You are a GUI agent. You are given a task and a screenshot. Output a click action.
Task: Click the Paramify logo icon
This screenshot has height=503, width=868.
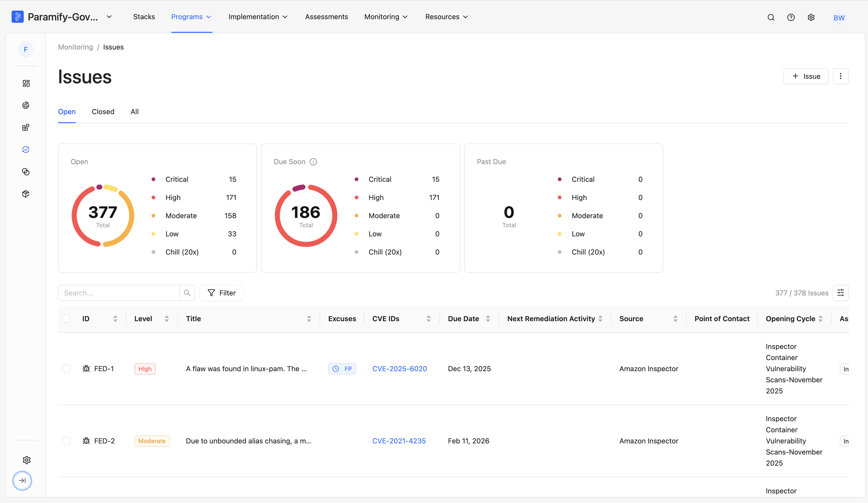(18, 17)
